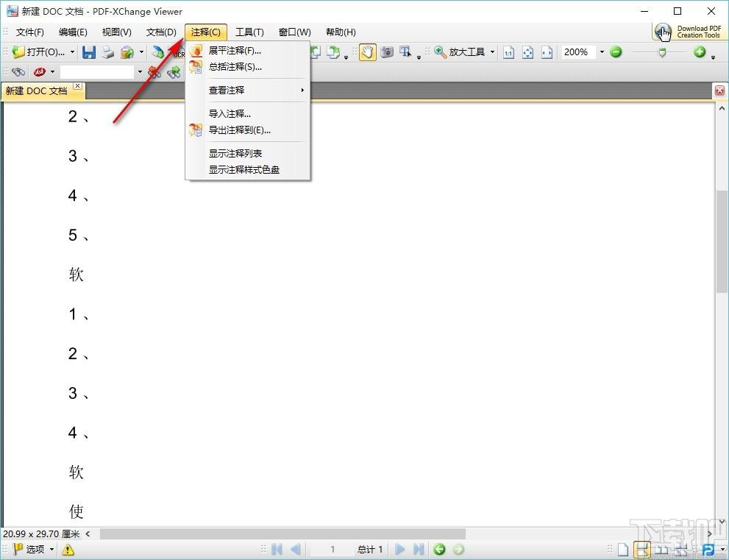Viewport: 729px width, 560px height.
Task: Click the find previous binoculars icon
Action: 154,72
